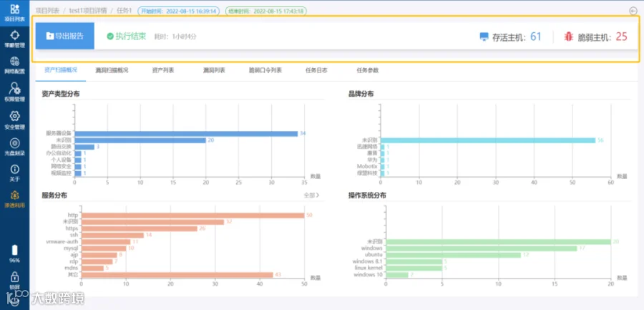Click the http bar showing 50
The image size is (644, 310).
[192, 215]
